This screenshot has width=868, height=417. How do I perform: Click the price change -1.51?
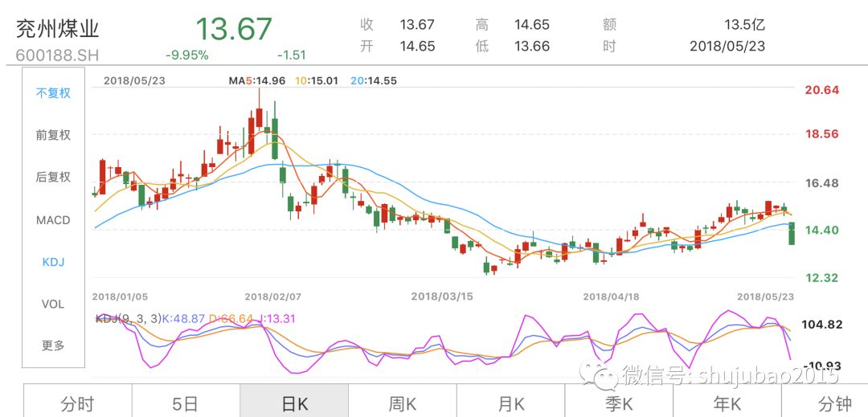point(291,55)
